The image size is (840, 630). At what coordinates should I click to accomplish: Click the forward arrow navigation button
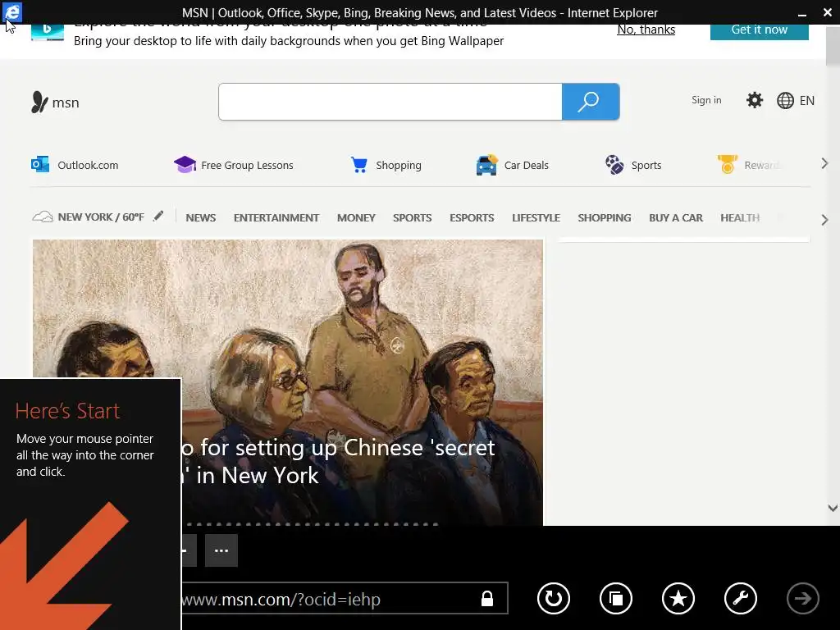click(802, 598)
